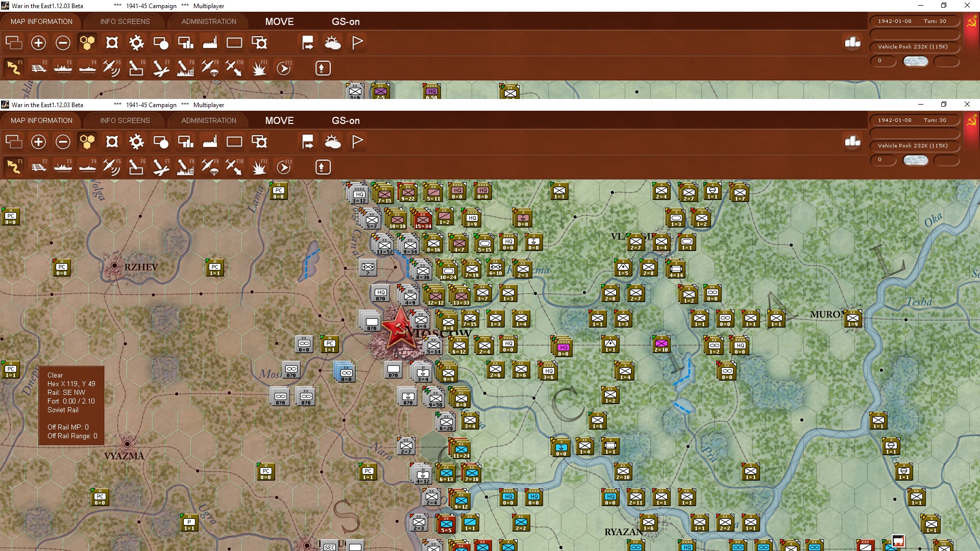Image resolution: width=980 pixels, height=551 pixels.
Task: Zoom out map with minus icon, front window
Action: [x=63, y=142]
